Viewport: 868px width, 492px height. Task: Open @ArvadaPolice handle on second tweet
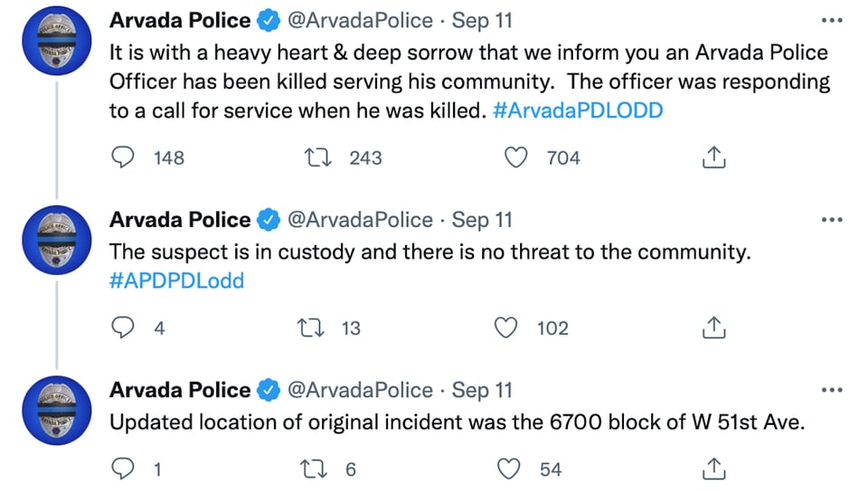point(360,220)
